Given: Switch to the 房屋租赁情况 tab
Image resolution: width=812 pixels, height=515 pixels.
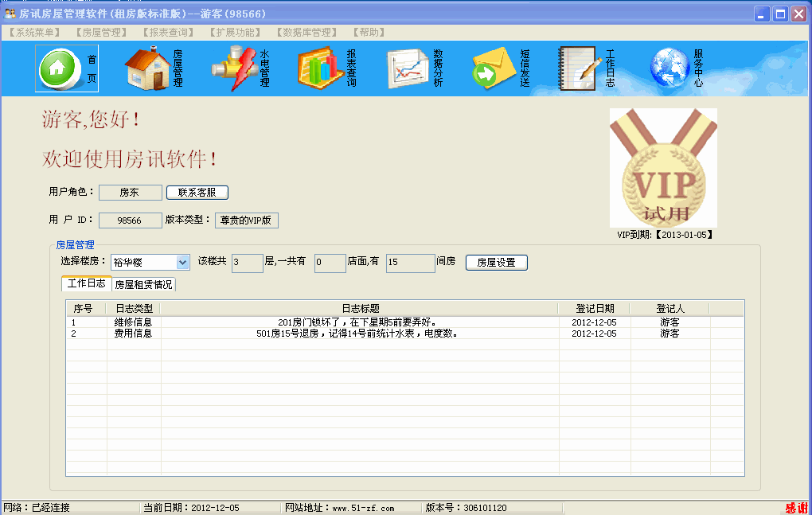Looking at the screenshot, I should pyautogui.click(x=143, y=285).
